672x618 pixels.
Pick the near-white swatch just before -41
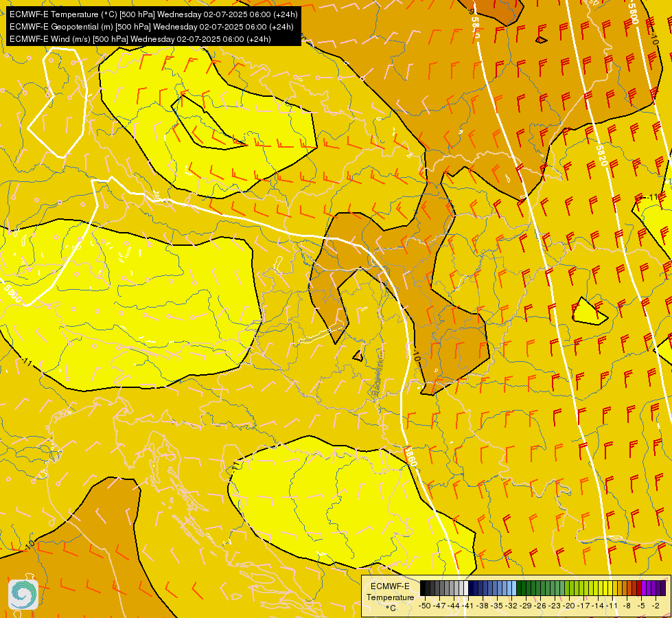tap(466, 588)
